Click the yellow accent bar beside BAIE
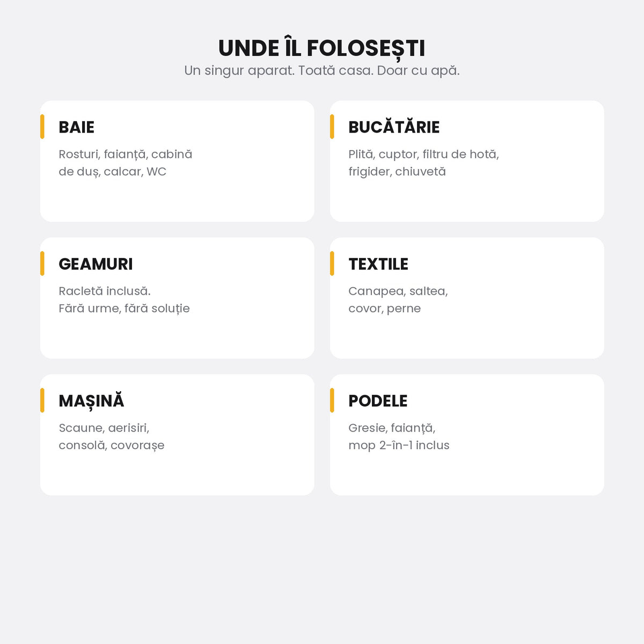The height and width of the screenshot is (644, 644). tap(42, 127)
